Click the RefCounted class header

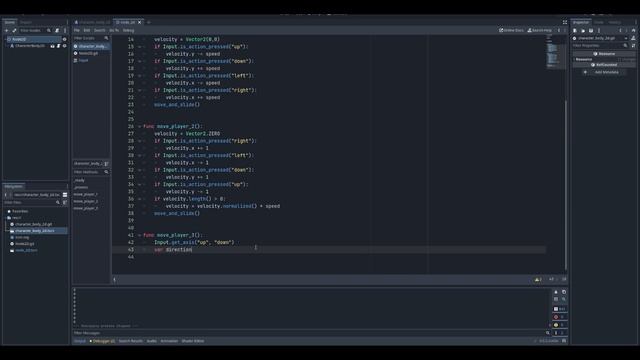tap(604, 65)
